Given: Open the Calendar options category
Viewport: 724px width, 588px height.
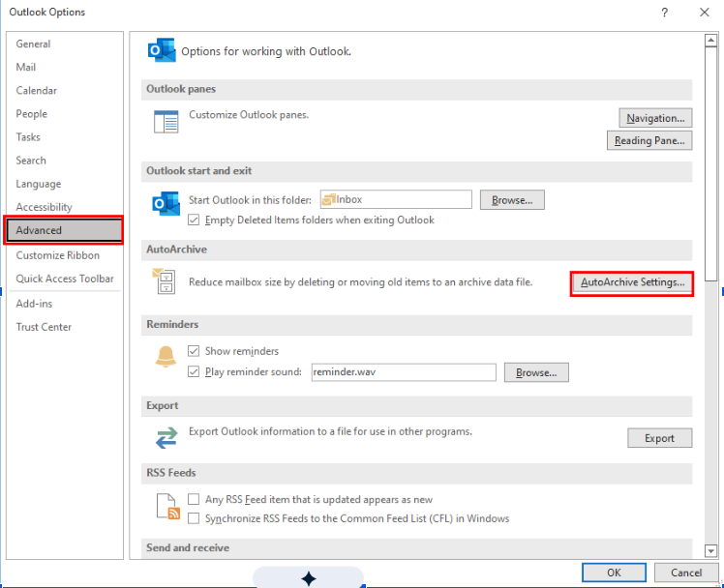Looking at the screenshot, I should (x=65, y=90).
